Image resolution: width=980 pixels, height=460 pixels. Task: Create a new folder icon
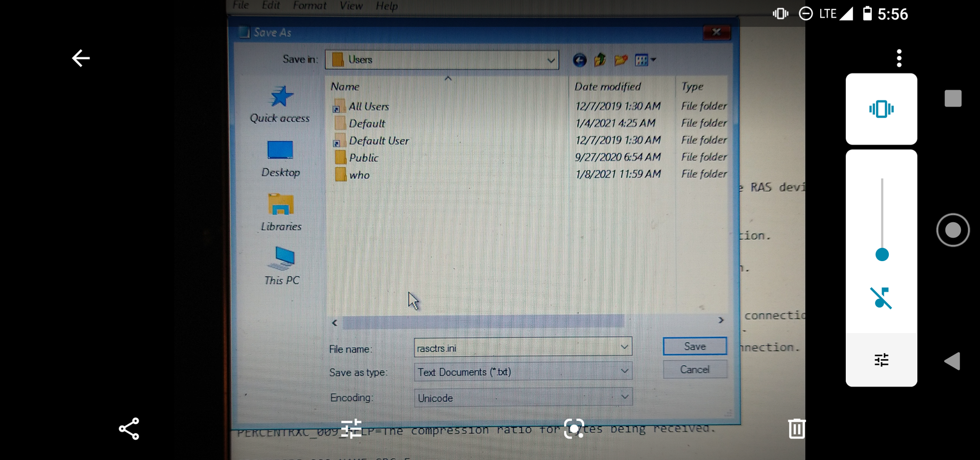tap(621, 60)
